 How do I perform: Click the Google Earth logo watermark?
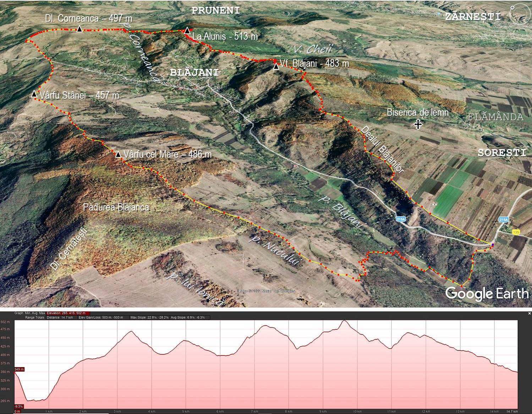[487, 294]
